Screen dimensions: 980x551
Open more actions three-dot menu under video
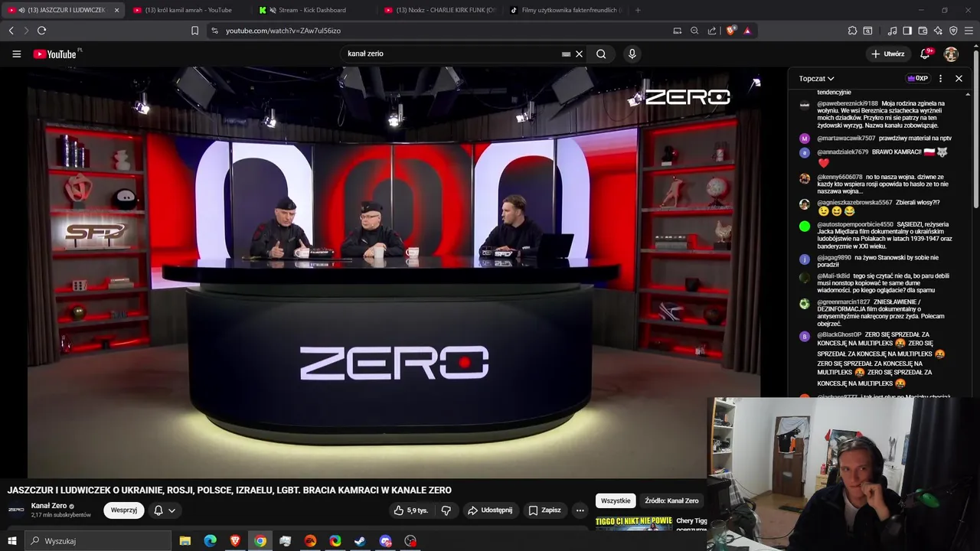click(x=580, y=510)
